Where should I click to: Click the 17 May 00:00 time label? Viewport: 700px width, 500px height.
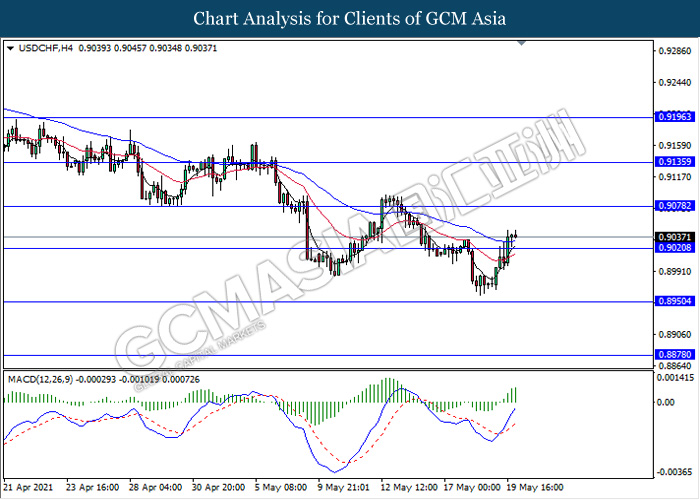tap(472, 487)
